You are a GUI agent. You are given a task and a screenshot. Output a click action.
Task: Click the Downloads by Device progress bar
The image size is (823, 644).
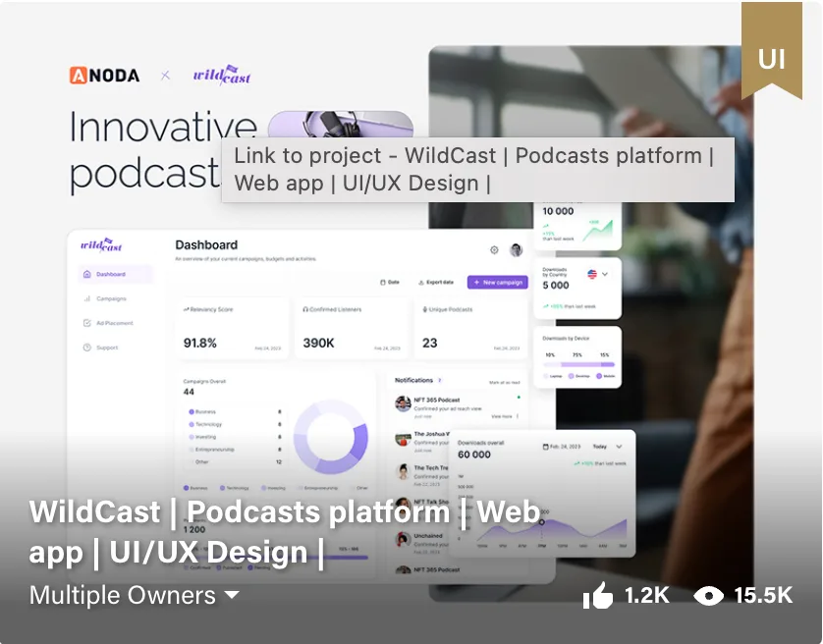[578, 364]
